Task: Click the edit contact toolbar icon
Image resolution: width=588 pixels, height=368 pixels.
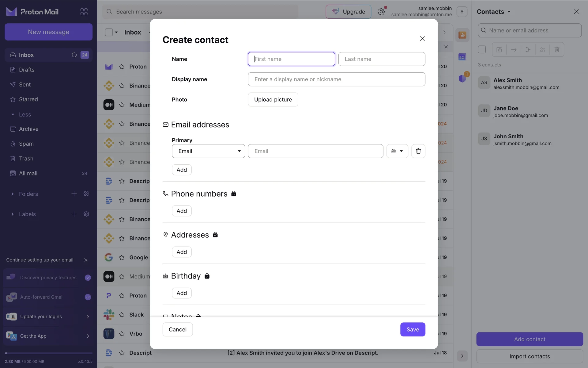Action: coord(499,49)
